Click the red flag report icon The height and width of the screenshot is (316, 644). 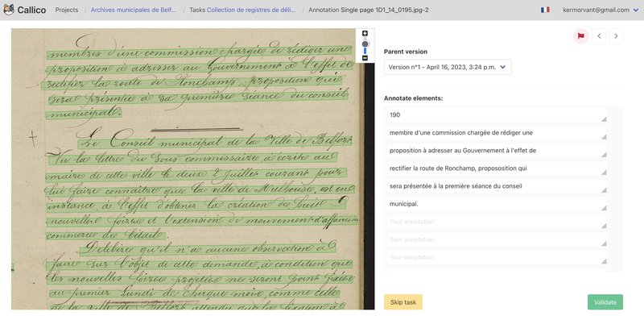pyautogui.click(x=580, y=36)
